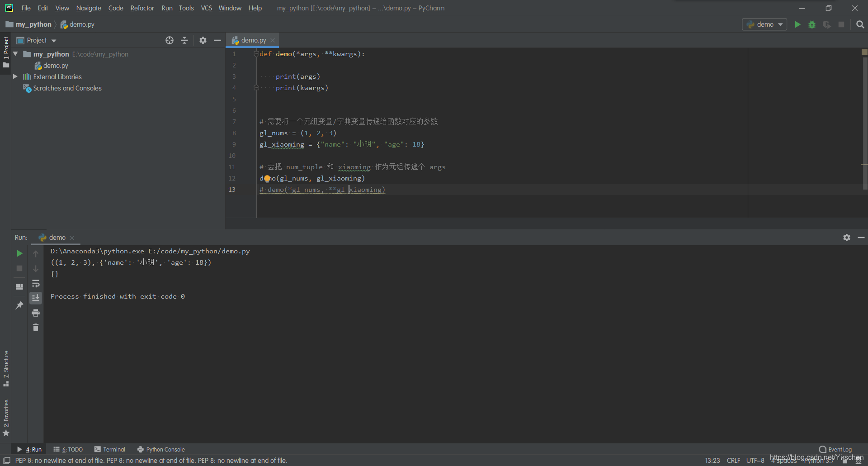Toggle the 4: Run tool window button
Screen dimensions: 868x466
coord(29,449)
